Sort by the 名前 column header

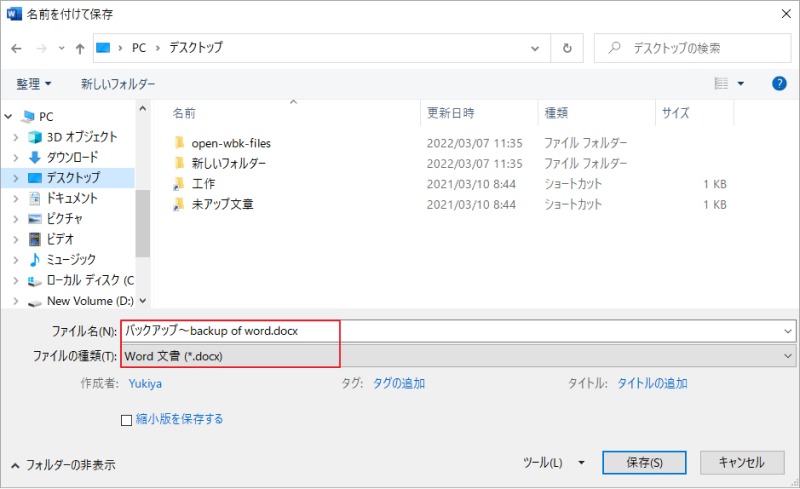tap(184, 113)
